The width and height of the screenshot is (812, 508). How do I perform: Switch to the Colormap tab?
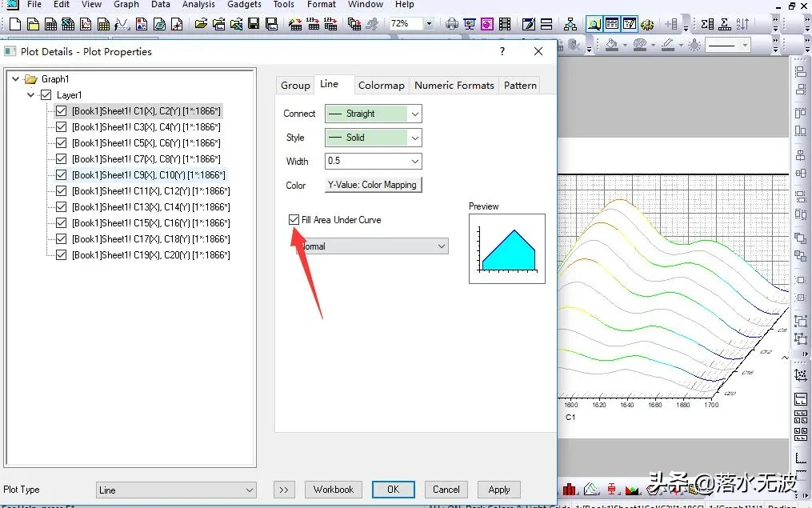click(x=381, y=85)
